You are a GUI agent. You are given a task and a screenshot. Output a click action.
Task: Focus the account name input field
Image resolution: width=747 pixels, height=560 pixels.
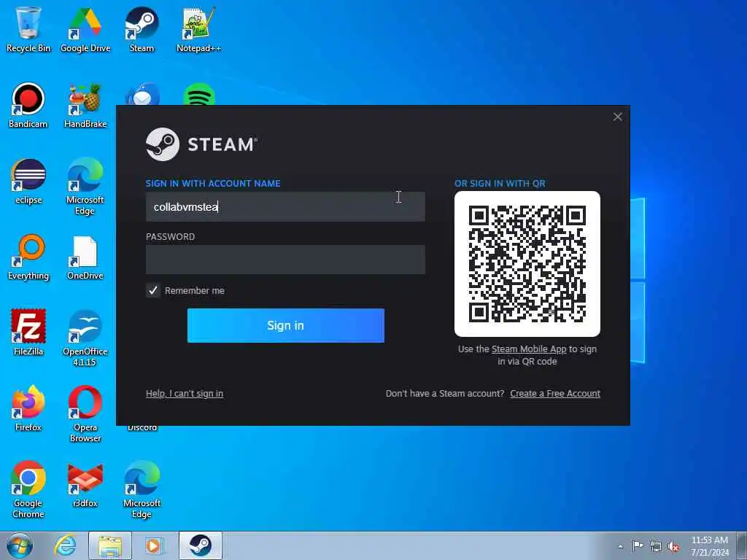coord(285,206)
